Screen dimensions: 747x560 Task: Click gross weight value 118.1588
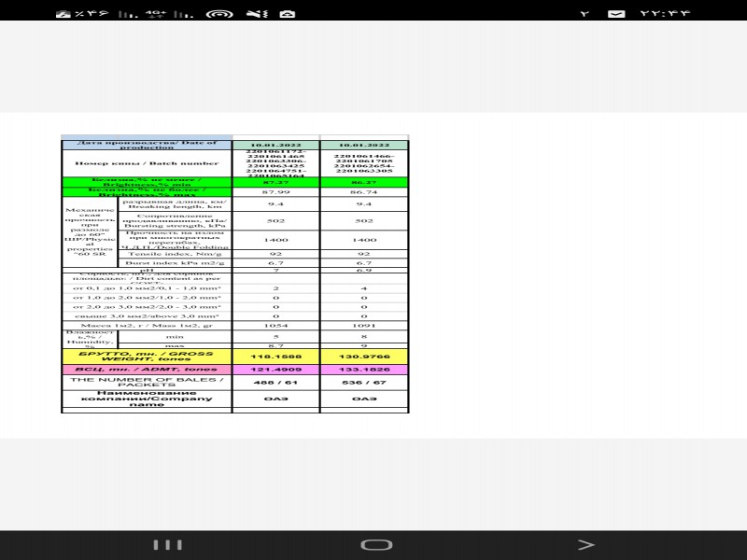tap(275, 357)
